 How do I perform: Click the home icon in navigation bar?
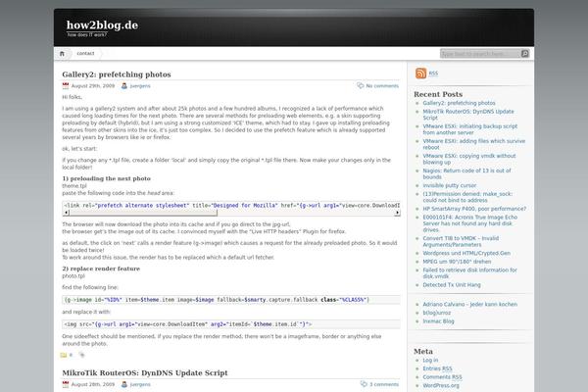tap(61, 53)
